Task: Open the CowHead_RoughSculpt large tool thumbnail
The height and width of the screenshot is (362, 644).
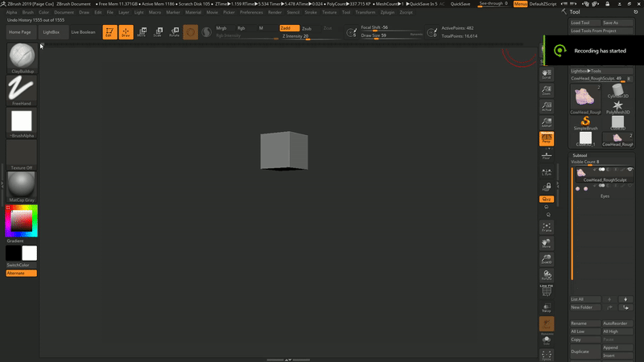Action: tap(585, 99)
